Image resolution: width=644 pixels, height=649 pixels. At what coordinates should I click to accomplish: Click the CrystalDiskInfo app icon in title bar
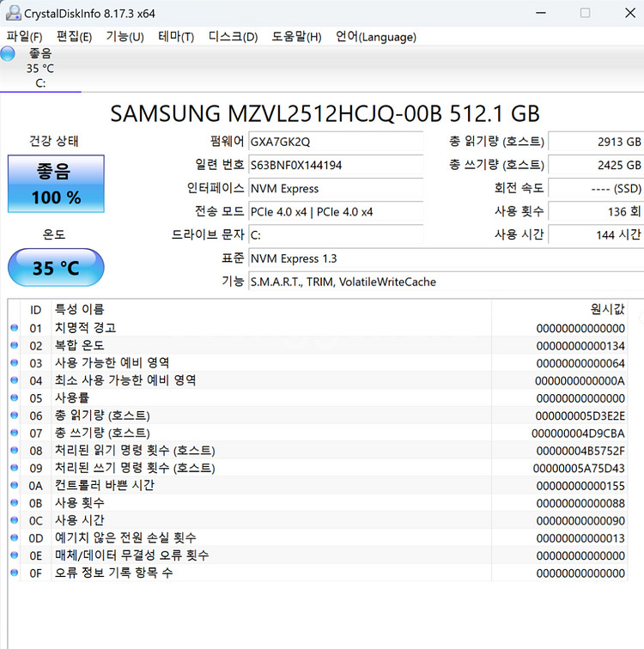point(13,13)
